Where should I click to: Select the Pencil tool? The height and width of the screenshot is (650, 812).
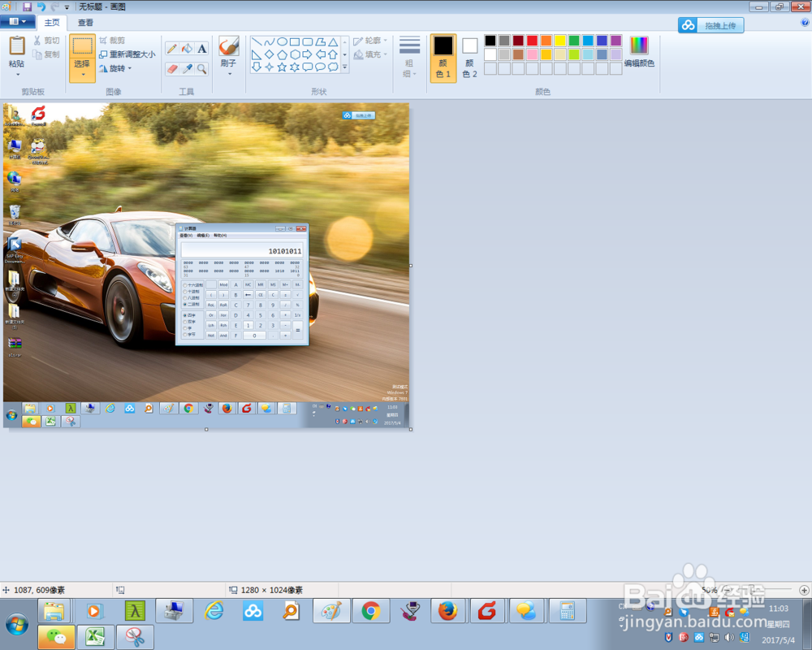coord(171,49)
